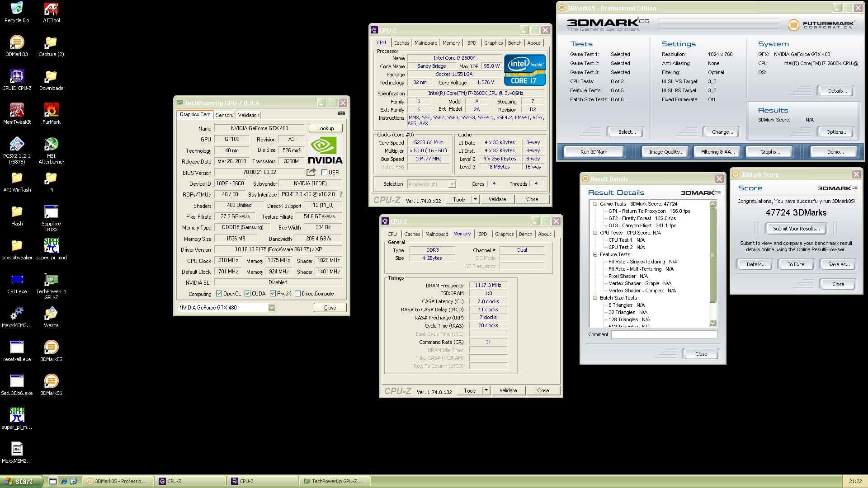Launch CPUID CPU-Z from desktop

(x=17, y=80)
